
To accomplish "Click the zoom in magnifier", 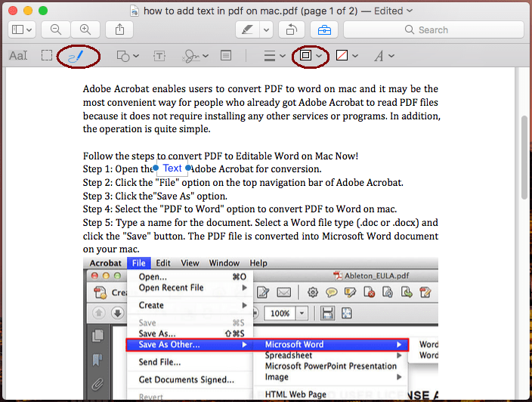I will pyautogui.click(x=85, y=30).
